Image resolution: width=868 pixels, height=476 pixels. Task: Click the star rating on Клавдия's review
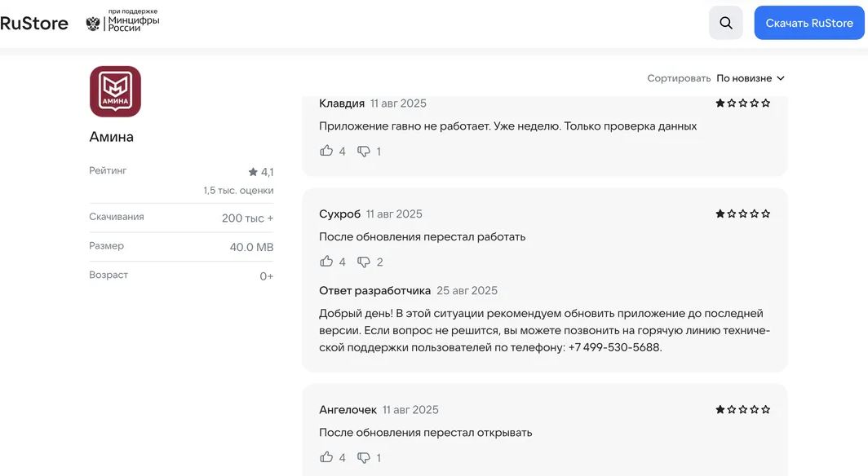pyautogui.click(x=742, y=104)
